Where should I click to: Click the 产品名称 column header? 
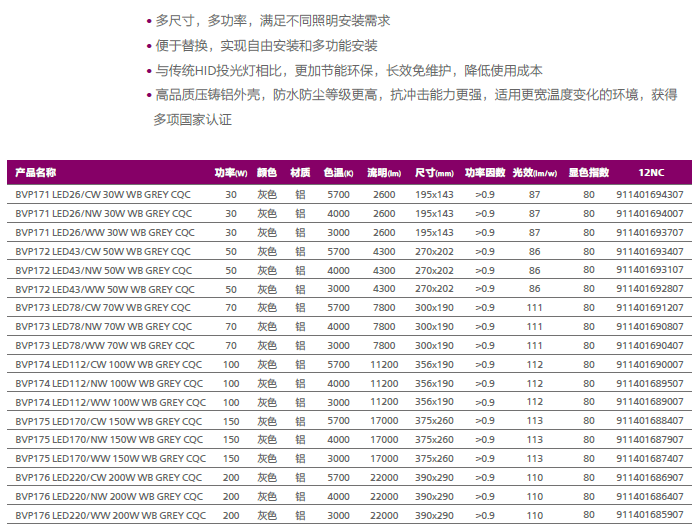37,173
